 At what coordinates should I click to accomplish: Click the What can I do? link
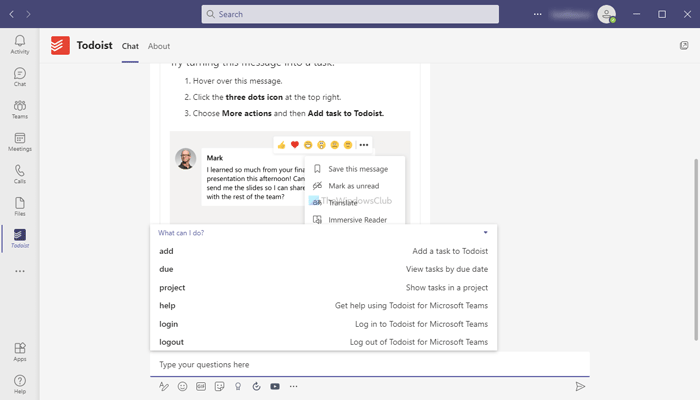coord(181,233)
